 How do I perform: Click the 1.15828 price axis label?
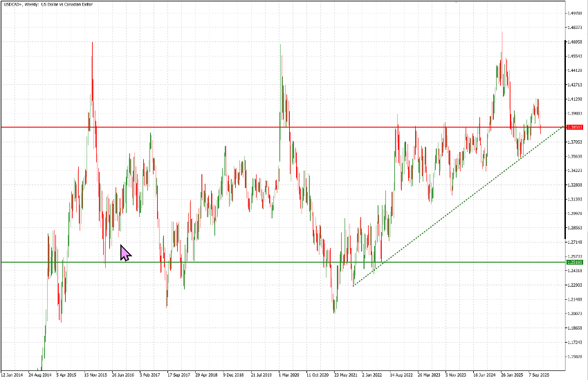(x=573, y=357)
